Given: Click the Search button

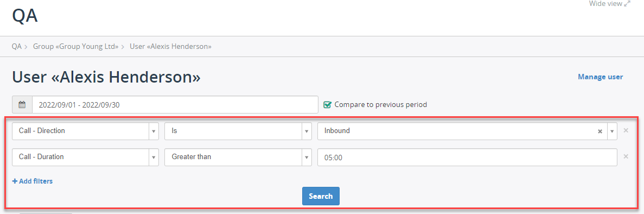Looking at the screenshot, I should point(321,196).
